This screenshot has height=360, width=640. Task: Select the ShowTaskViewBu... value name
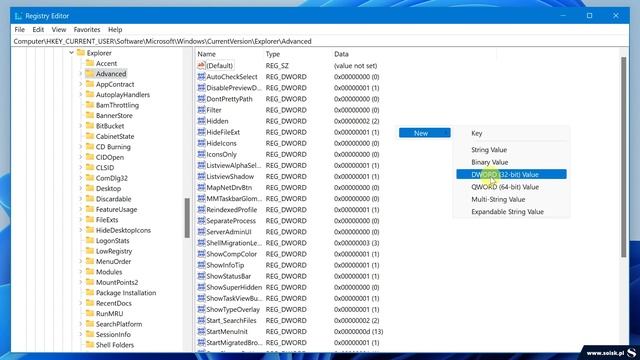pyautogui.click(x=234, y=298)
